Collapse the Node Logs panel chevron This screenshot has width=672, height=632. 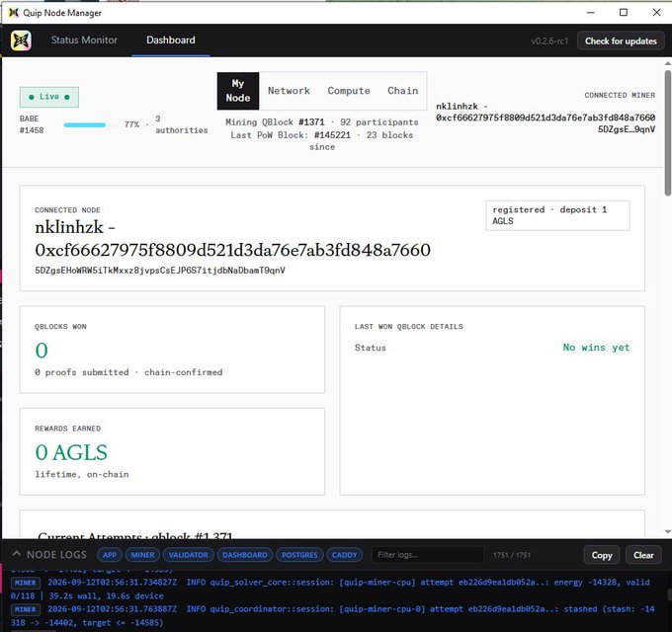(16, 554)
